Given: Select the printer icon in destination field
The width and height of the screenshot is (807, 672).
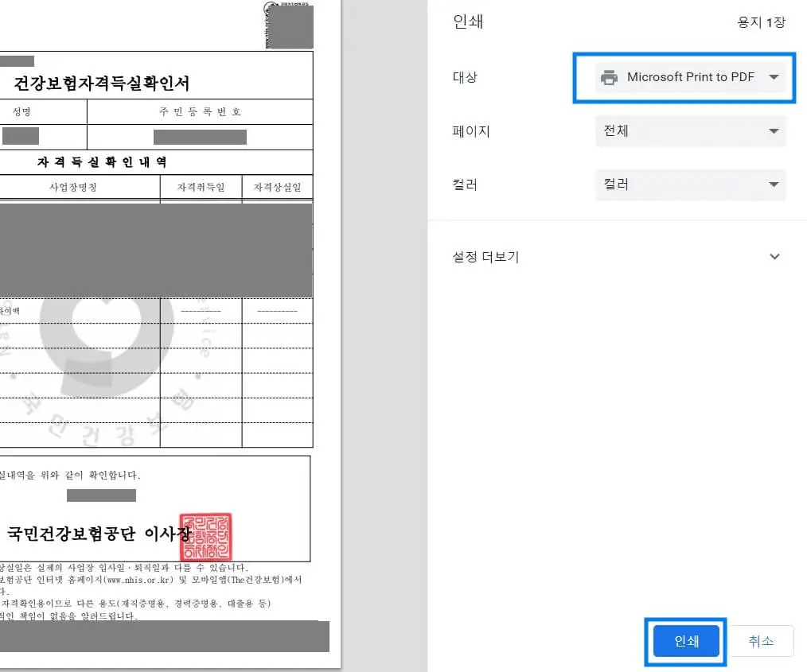Looking at the screenshot, I should 610,76.
